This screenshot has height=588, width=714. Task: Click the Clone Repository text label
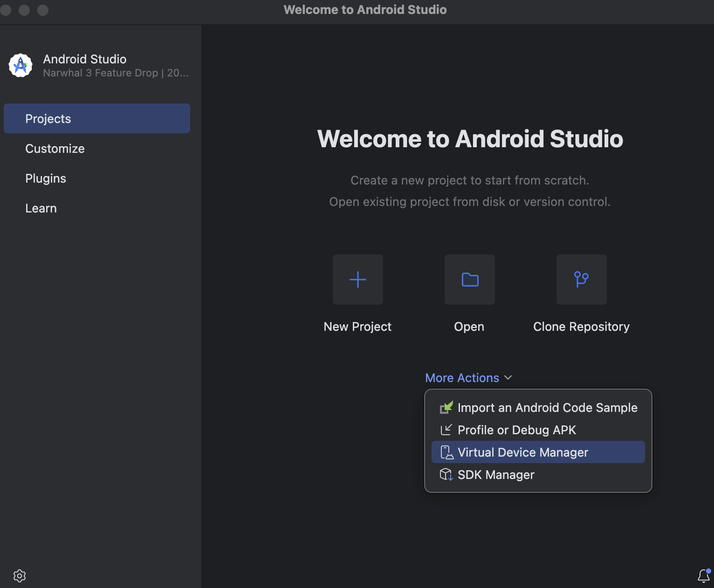[x=581, y=327]
